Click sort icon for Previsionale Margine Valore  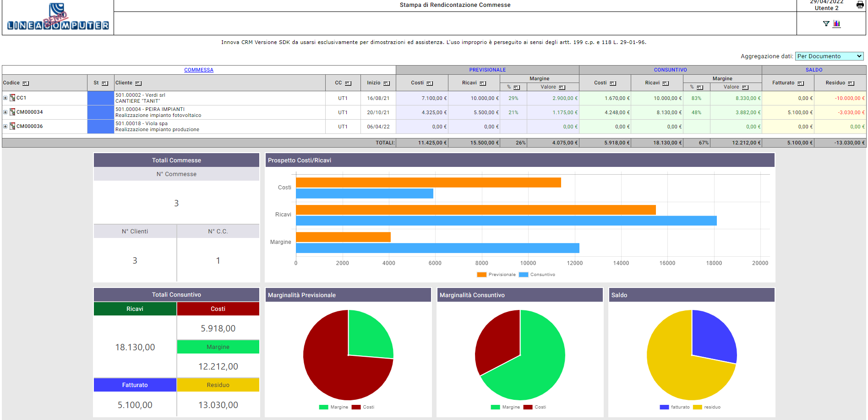click(562, 88)
